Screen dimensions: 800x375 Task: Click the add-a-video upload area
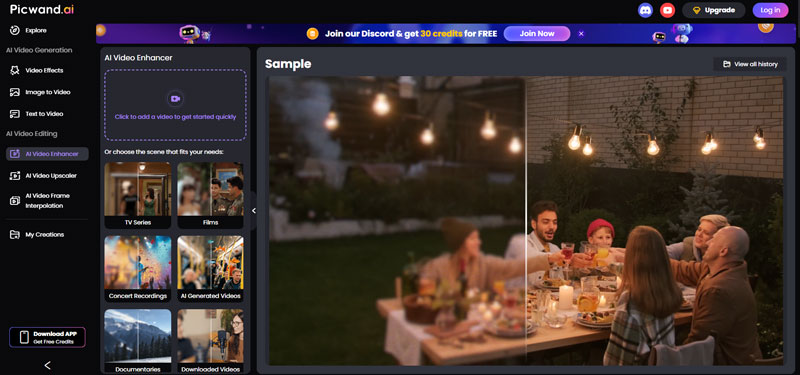point(176,105)
